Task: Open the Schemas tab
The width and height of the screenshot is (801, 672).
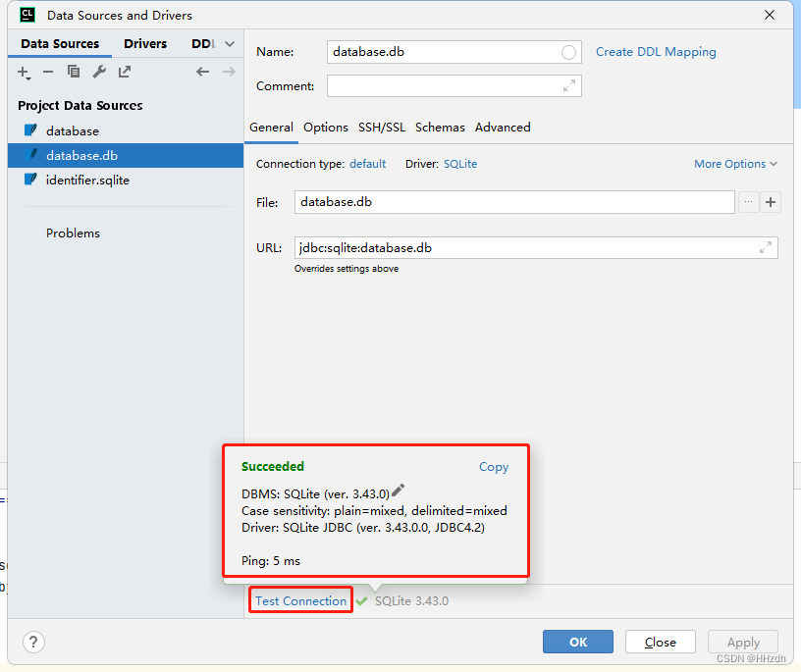Action: 440,128
